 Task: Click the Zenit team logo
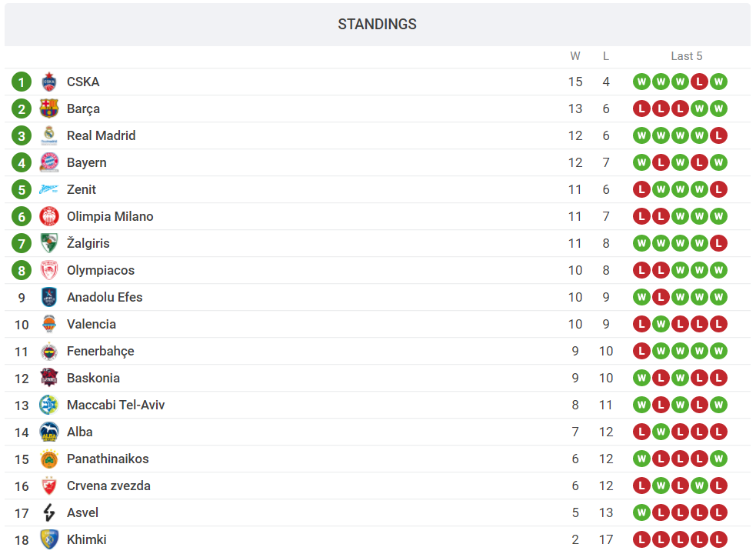(49, 189)
